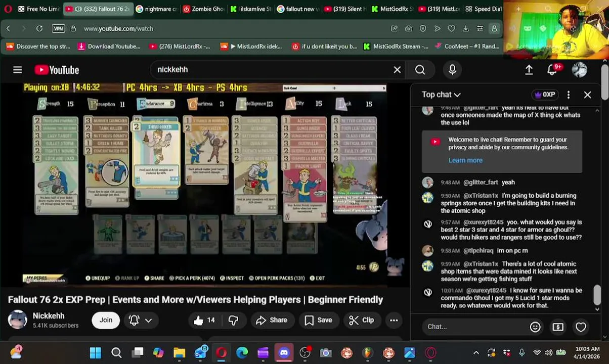This screenshot has width=609, height=364.
Task: Send a heart reaction in chat
Action: tap(581, 327)
